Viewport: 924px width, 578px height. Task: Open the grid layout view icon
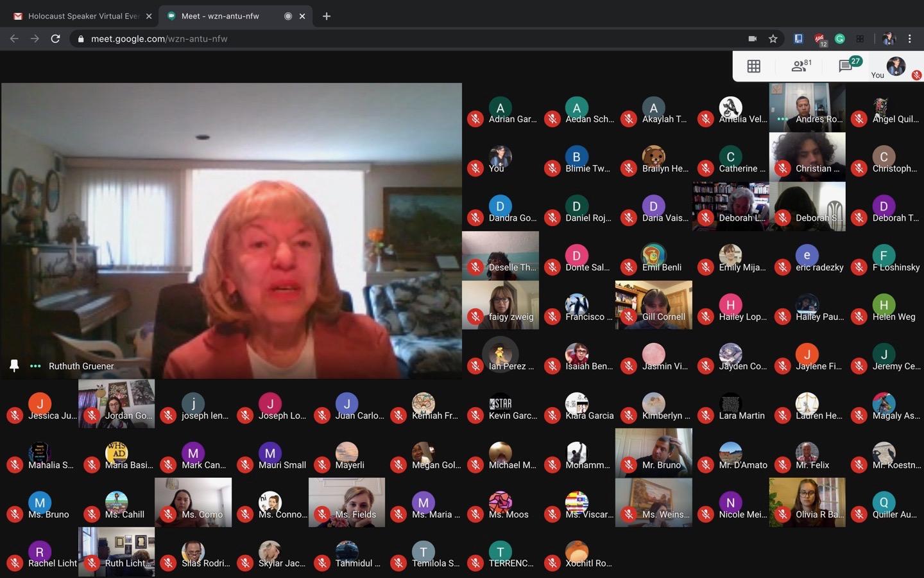(754, 66)
